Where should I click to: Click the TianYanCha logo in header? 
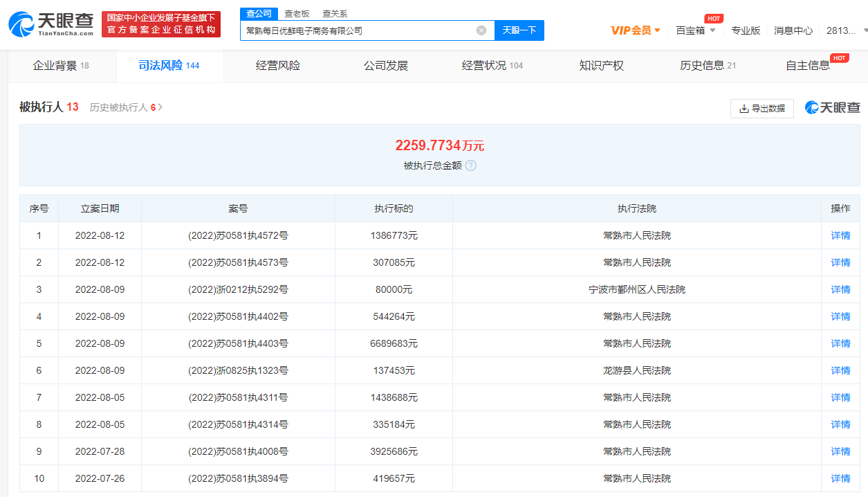click(x=50, y=24)
